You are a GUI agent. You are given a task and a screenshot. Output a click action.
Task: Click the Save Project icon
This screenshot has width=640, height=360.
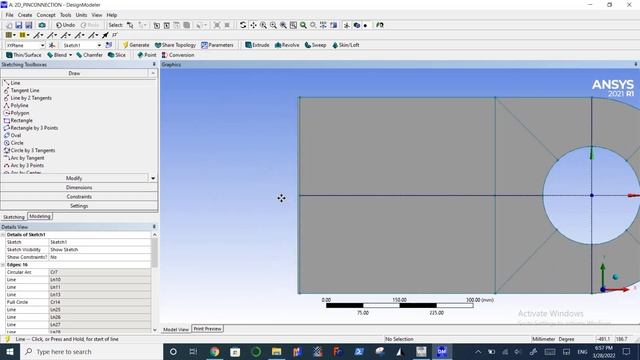coord(19,25)
